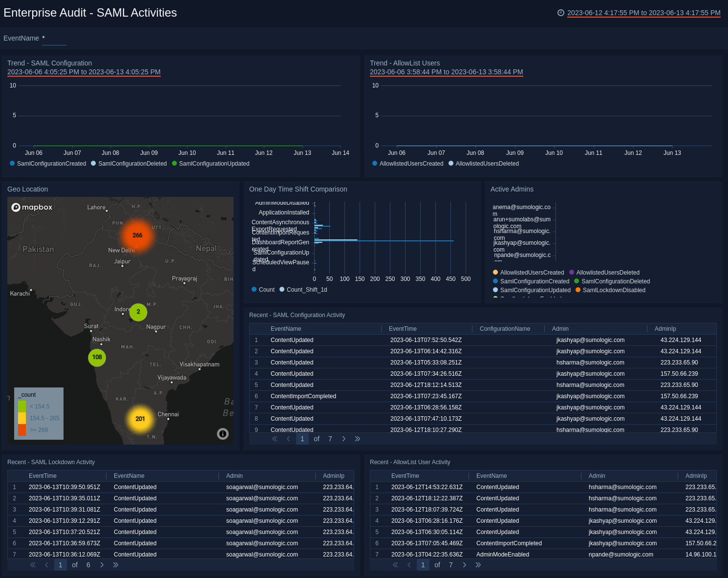Click the Mapbox logo on the map
Viewport: 728px width, 578px height.
32,207
